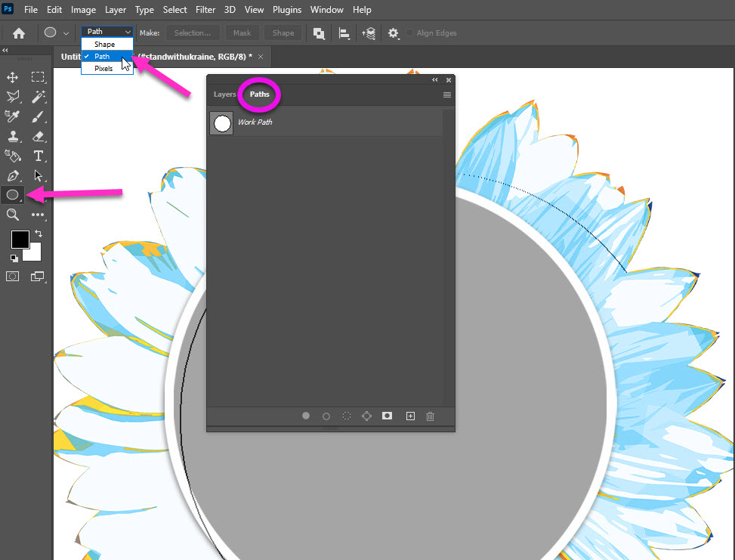Select the Paint Bucket tool
735x560 pixels.
[13, 156]
